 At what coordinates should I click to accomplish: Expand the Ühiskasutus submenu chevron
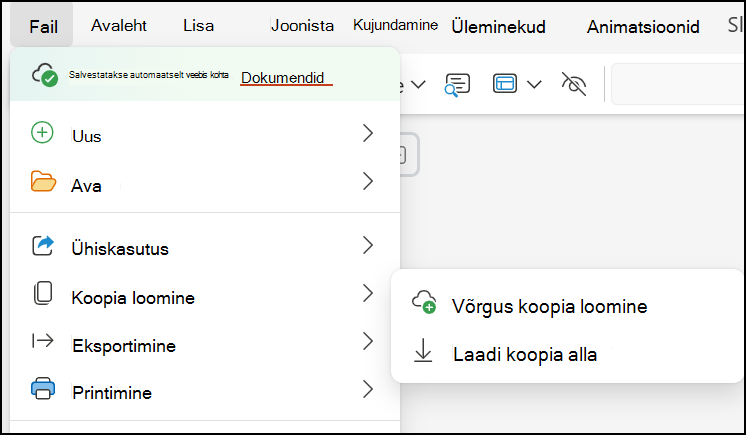pyautogui.click(x=368, y=245)
